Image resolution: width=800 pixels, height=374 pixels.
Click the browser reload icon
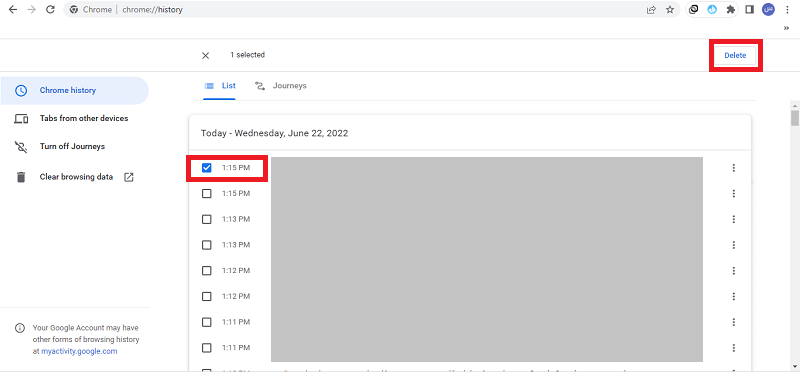50,10
